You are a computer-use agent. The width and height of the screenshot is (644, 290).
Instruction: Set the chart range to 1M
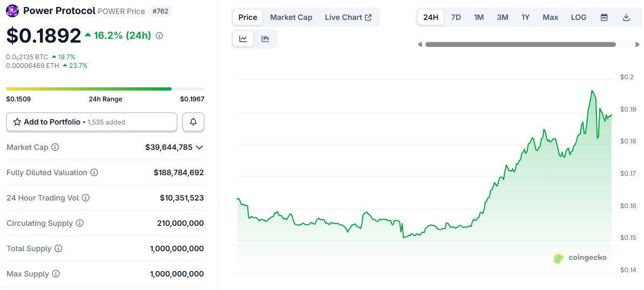tap(478, 17)
